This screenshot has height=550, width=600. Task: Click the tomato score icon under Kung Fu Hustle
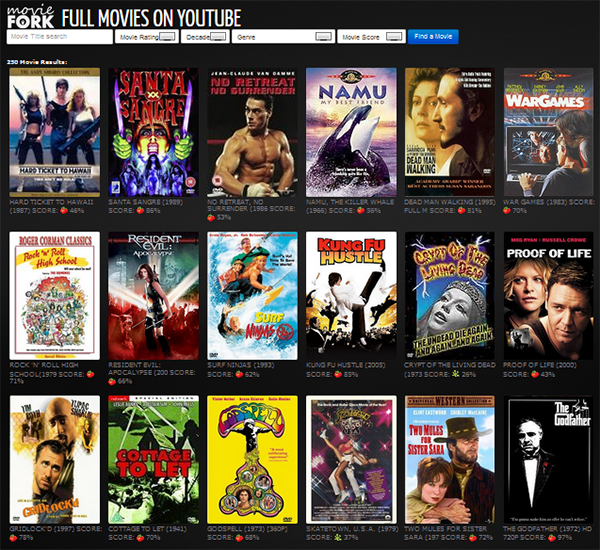339,375
